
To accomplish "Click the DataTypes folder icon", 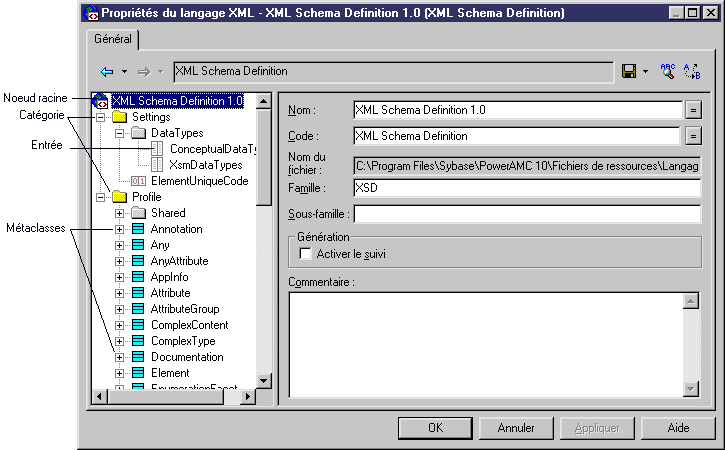I will pyautogui.click(x=138, y=133).
